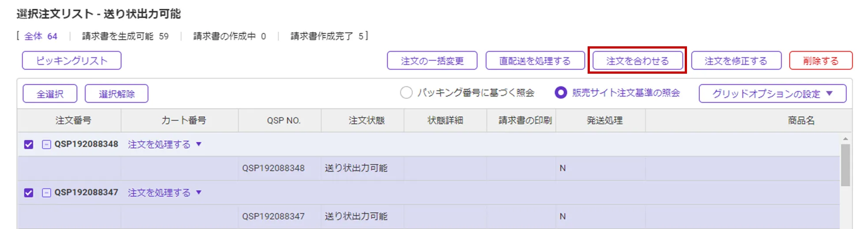
Task: Collapse the QSP192088348 order row
Action: (x=46, y=144)
